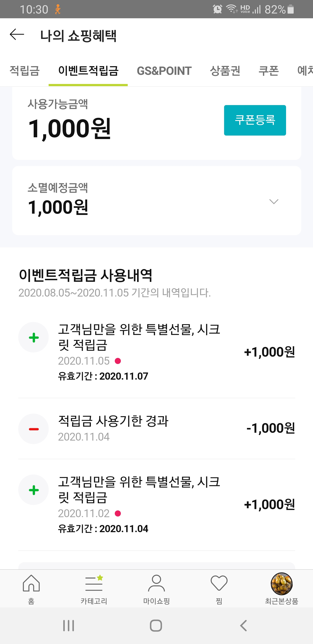Tap the green plus icon dated 2020.11.05
Viewport: 313px width, 644px height.
click(x=33, y=337)
